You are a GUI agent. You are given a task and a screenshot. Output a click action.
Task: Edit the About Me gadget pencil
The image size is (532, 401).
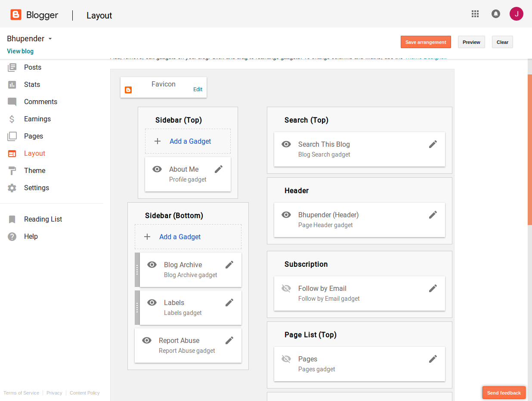click(219, 169)
